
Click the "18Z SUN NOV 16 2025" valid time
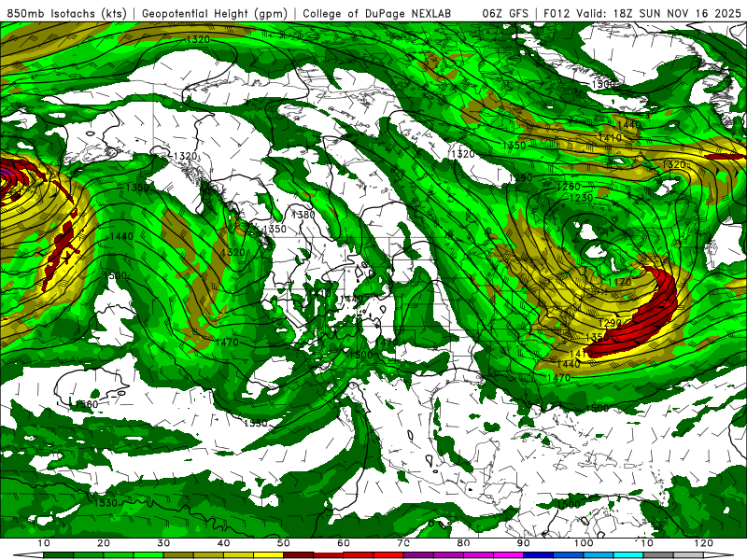676,13
